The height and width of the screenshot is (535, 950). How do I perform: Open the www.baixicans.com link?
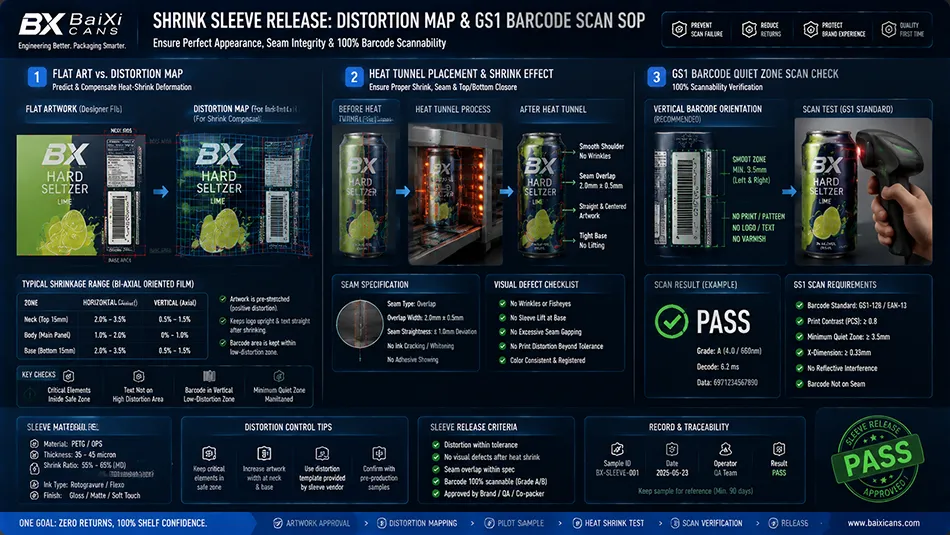(x=883, y=523)
